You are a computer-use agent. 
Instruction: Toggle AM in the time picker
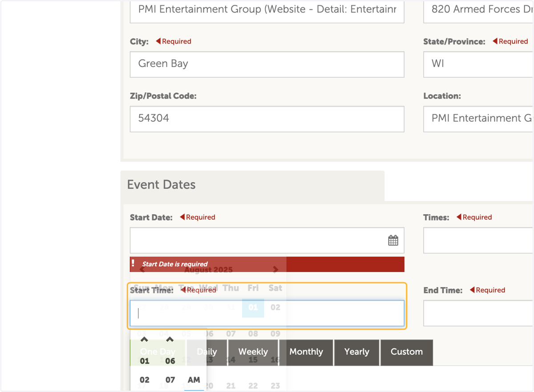(194, 380)
